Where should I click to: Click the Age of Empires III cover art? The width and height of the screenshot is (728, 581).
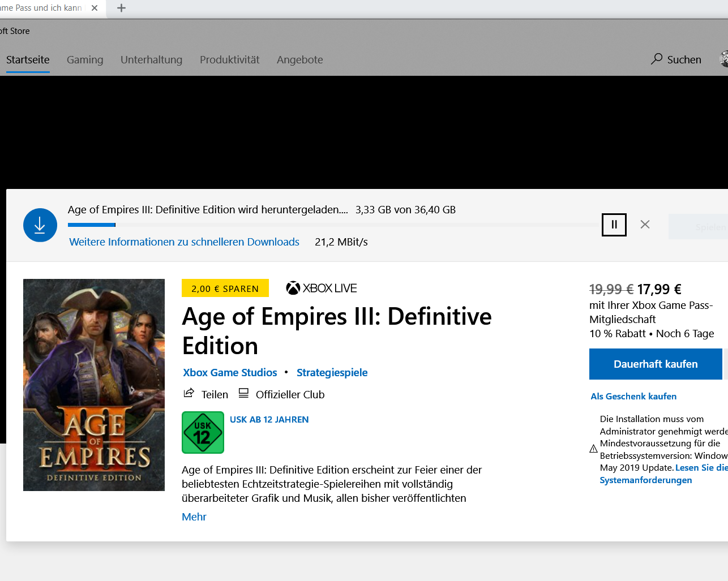pos(94,385)
